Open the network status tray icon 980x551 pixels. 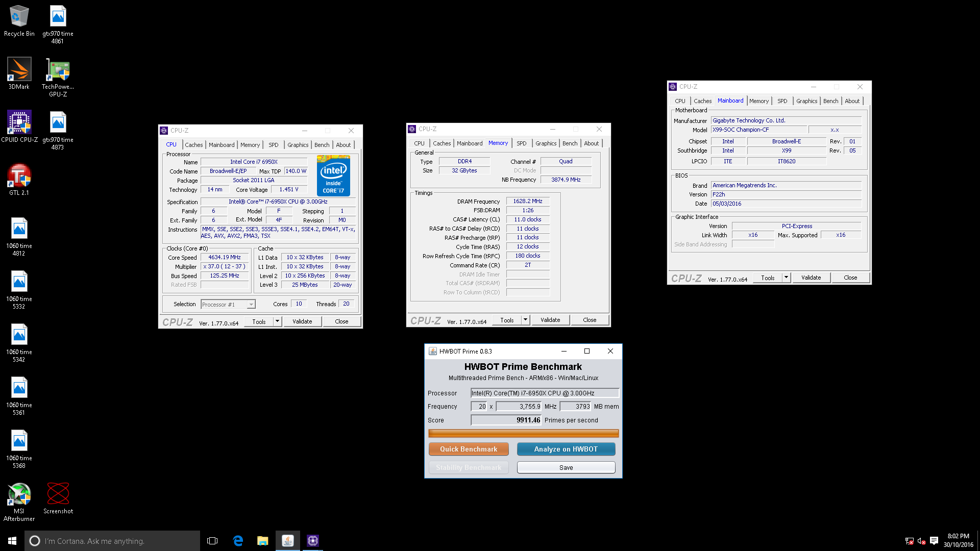point(910,541)
